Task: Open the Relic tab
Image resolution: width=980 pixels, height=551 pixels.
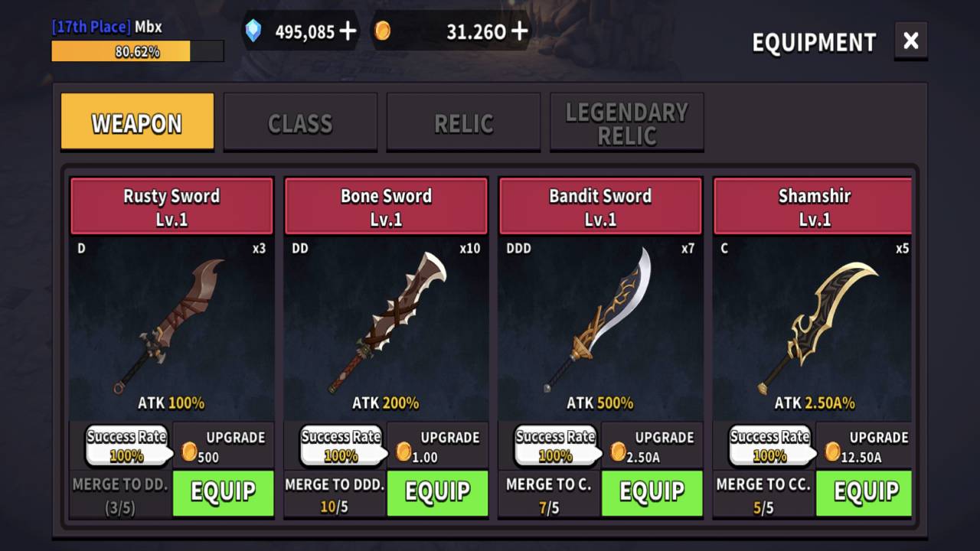Action: [x=463, y=122]
